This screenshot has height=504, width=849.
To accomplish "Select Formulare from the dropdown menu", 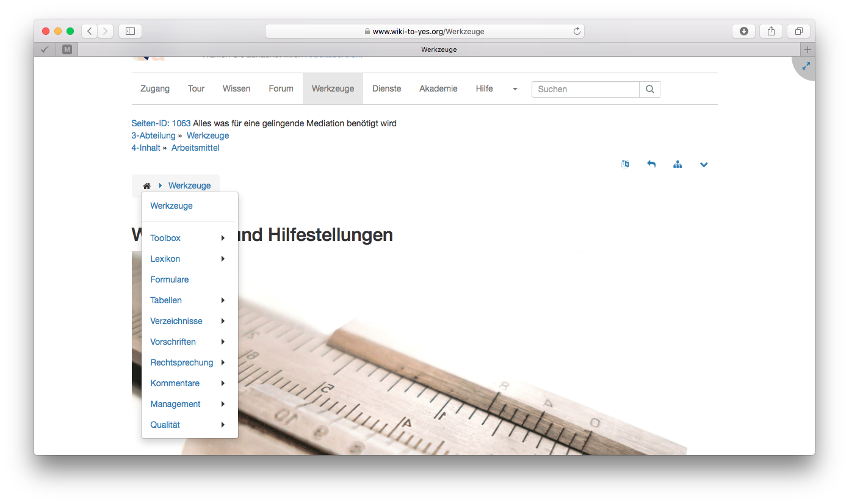I will [170, 279].
